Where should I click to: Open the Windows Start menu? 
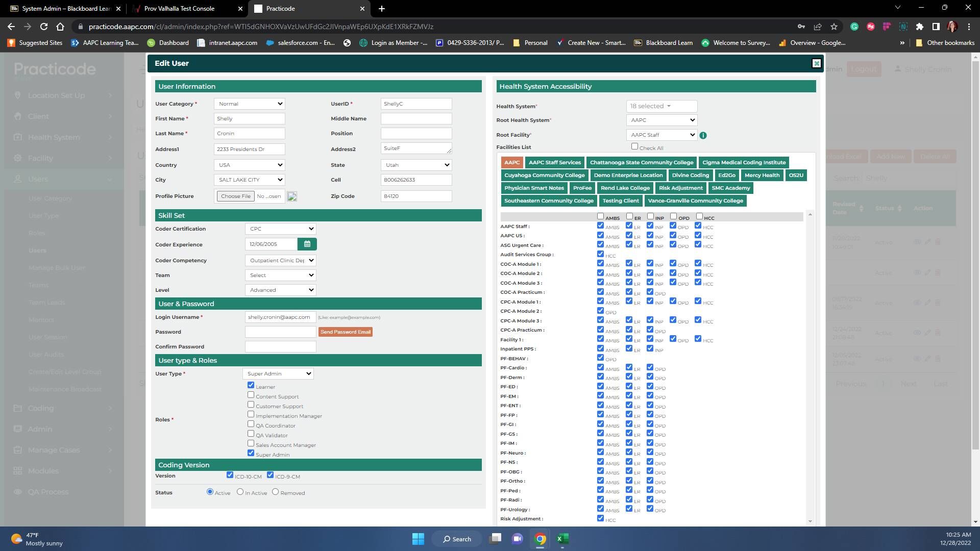point(418,539)
